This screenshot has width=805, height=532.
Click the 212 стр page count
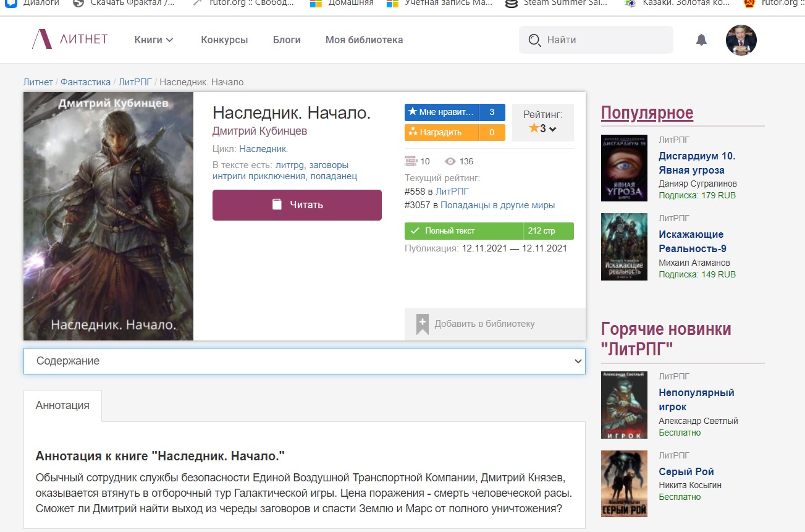(549, 231)
